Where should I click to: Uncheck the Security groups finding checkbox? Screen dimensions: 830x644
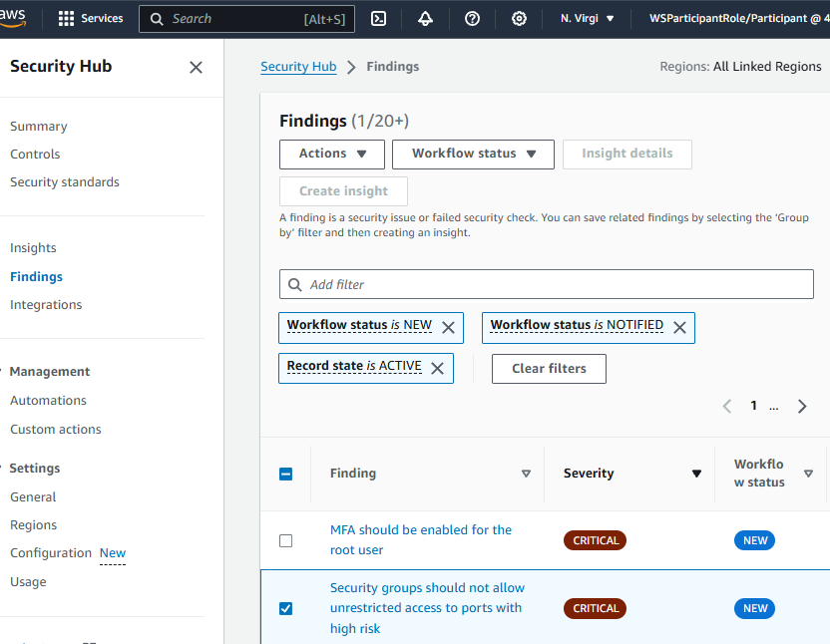pyautogui.click(x=286, y=608)
